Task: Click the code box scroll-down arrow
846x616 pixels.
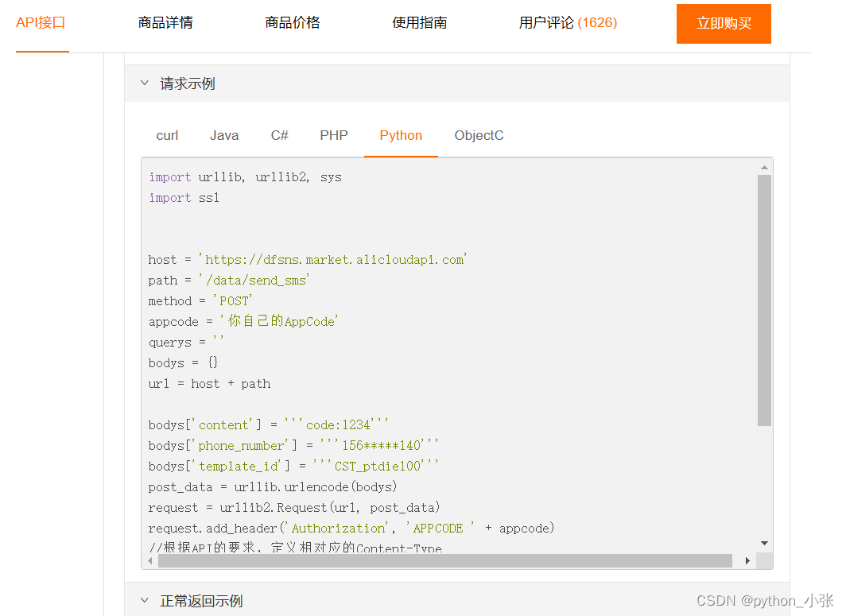Action: tap(765, 543)
